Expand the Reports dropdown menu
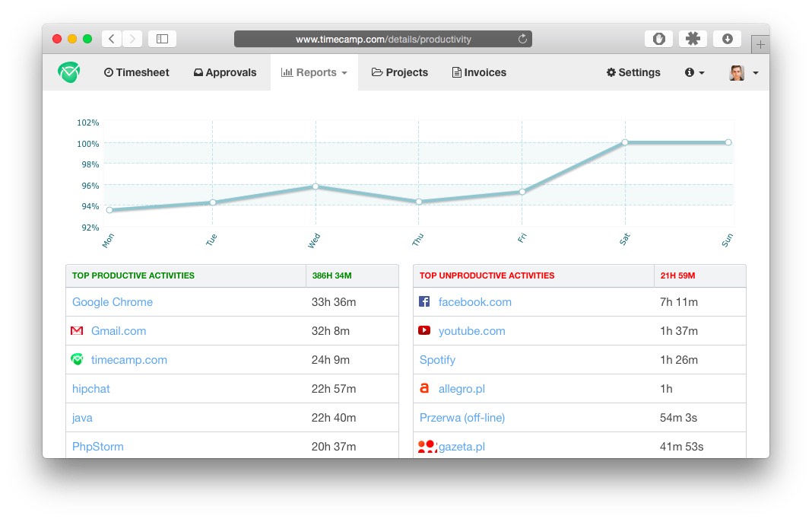Viewport: 812px width, 519px height. tap(314, 72)
